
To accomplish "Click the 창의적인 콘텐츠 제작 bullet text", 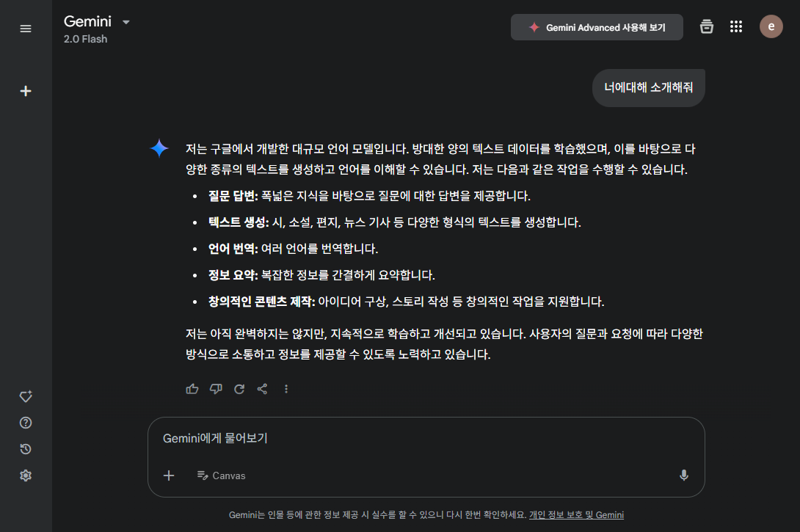I will [x=406, y=302].
